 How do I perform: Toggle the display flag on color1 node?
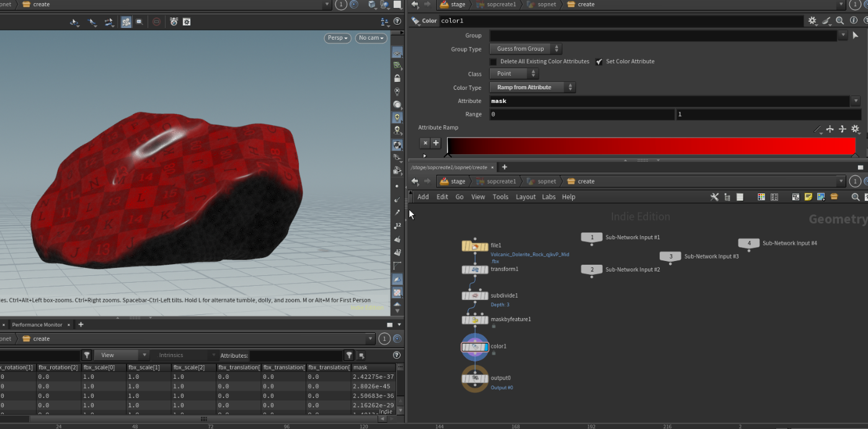485,347
